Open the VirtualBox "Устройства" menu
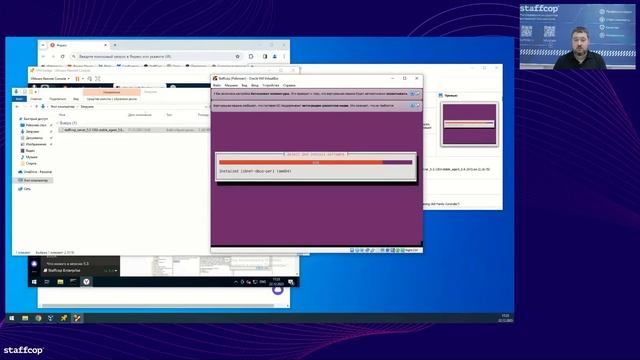 point(271,85)
